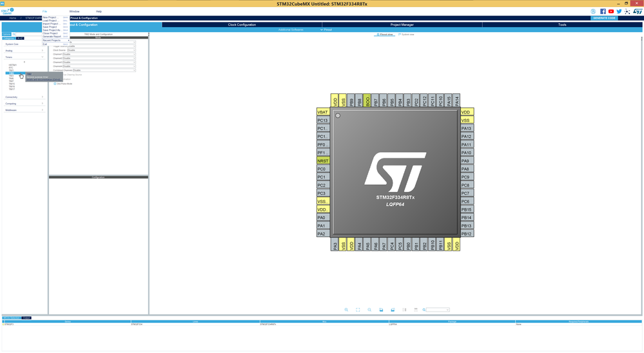
Task: Select the PB12 pin on the chip
Action: [467, 234]
